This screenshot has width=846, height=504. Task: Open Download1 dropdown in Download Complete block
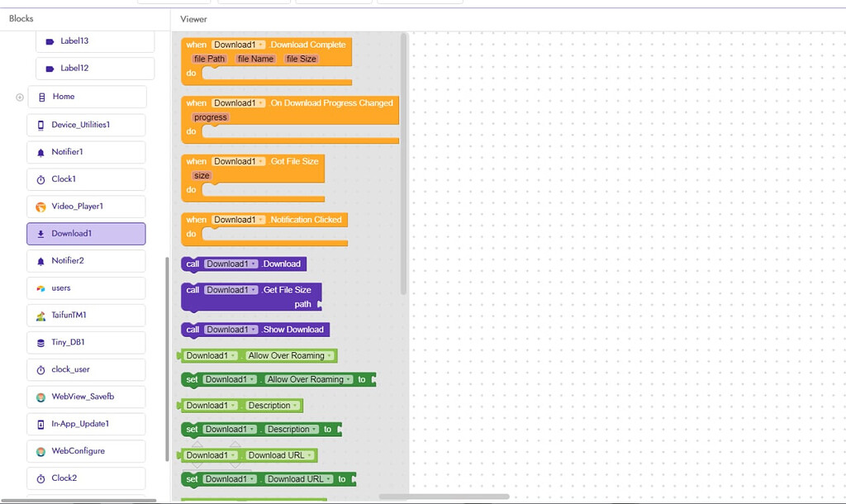[239, 45]
